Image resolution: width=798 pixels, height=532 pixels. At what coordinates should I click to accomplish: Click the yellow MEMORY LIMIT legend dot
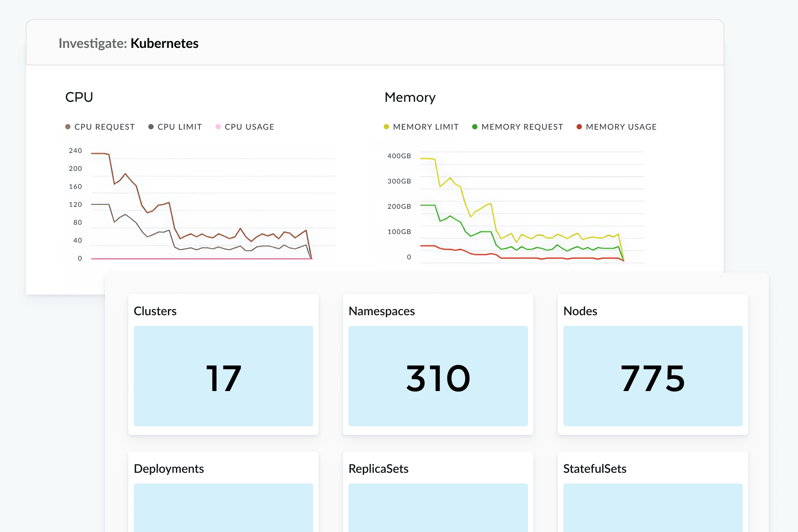point(386,127)
